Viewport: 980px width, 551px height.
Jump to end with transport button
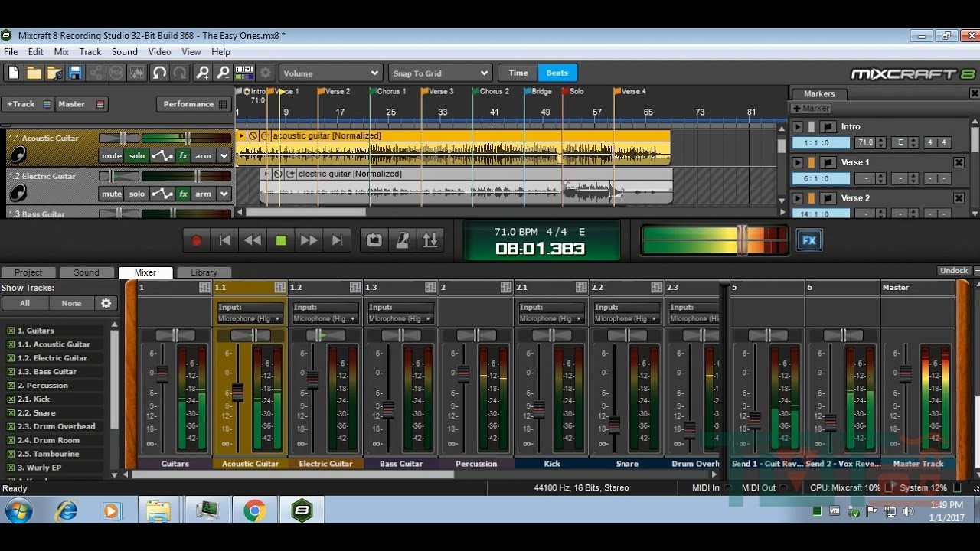click(338, 240)
